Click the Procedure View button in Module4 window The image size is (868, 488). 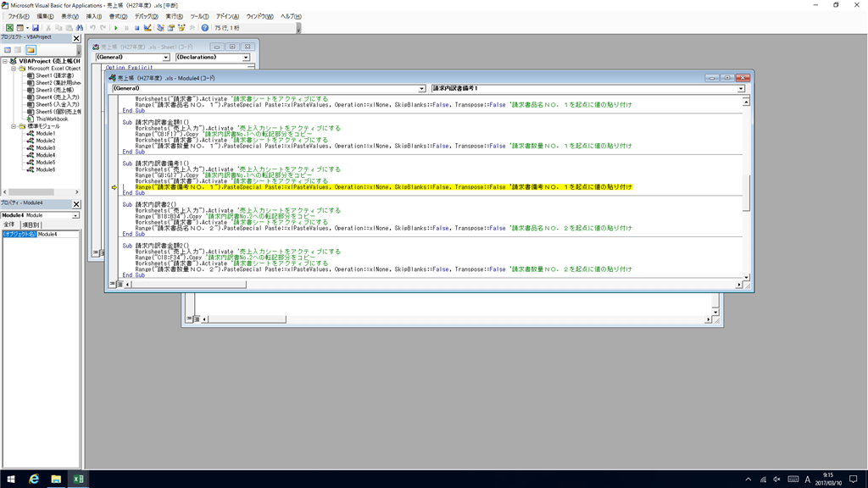point(113,285)
